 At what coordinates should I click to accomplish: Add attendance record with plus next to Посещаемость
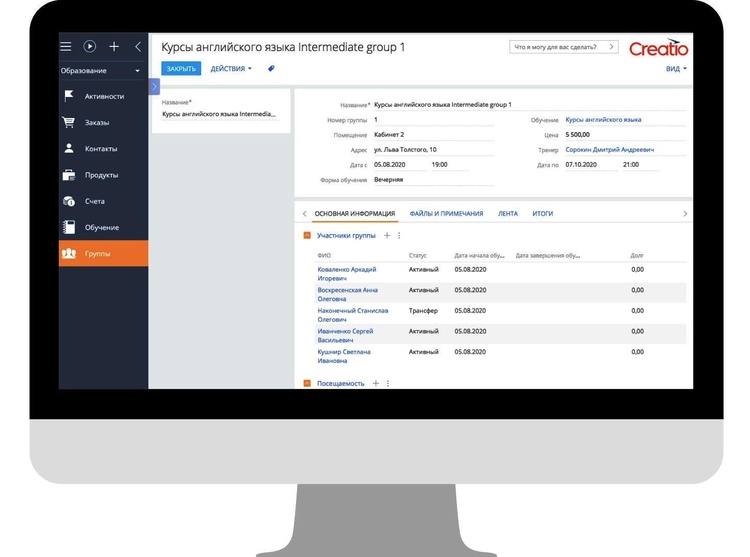[x=376, y=383]
